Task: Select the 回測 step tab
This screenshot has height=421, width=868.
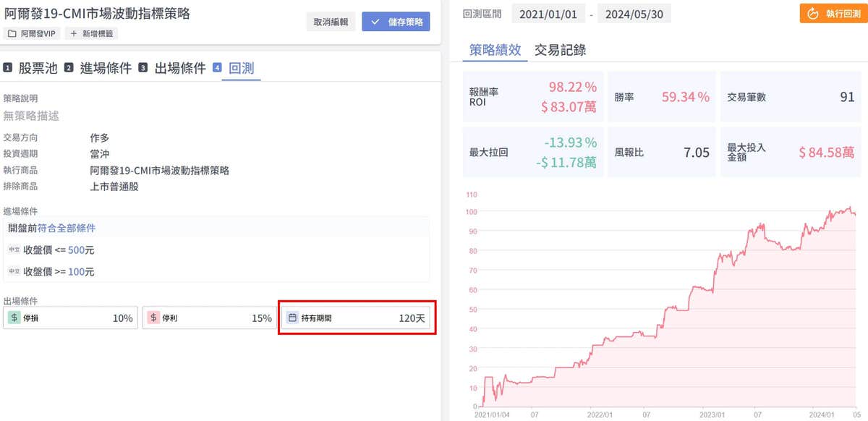Action: click(240, 68)
